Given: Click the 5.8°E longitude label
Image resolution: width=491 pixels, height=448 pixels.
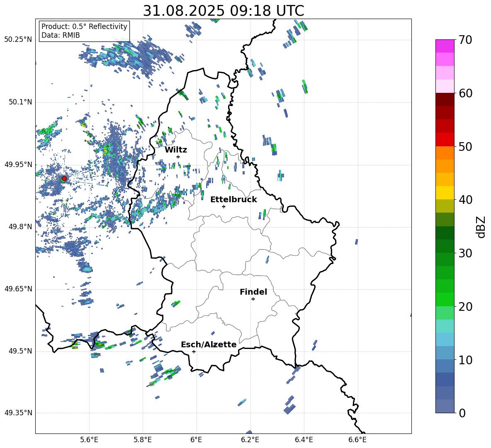Looking at the screenshot, I should (x=143, y=440).
